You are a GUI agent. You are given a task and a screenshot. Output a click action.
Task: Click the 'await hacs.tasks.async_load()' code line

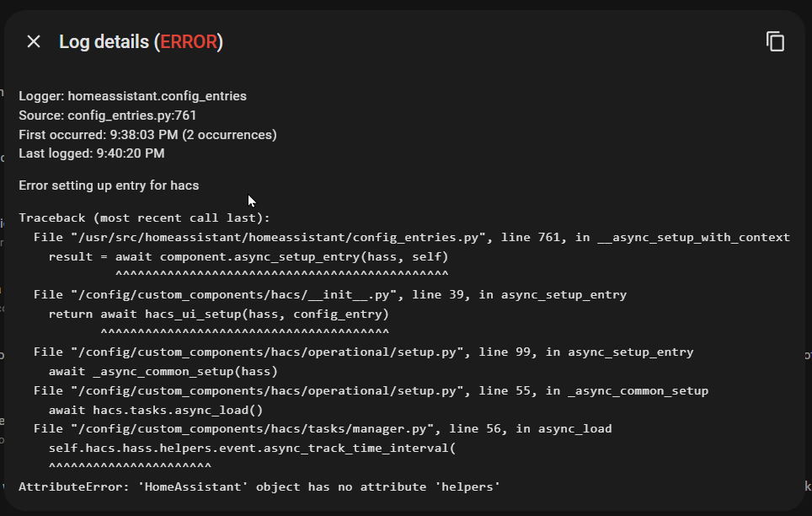coord(156,411)
